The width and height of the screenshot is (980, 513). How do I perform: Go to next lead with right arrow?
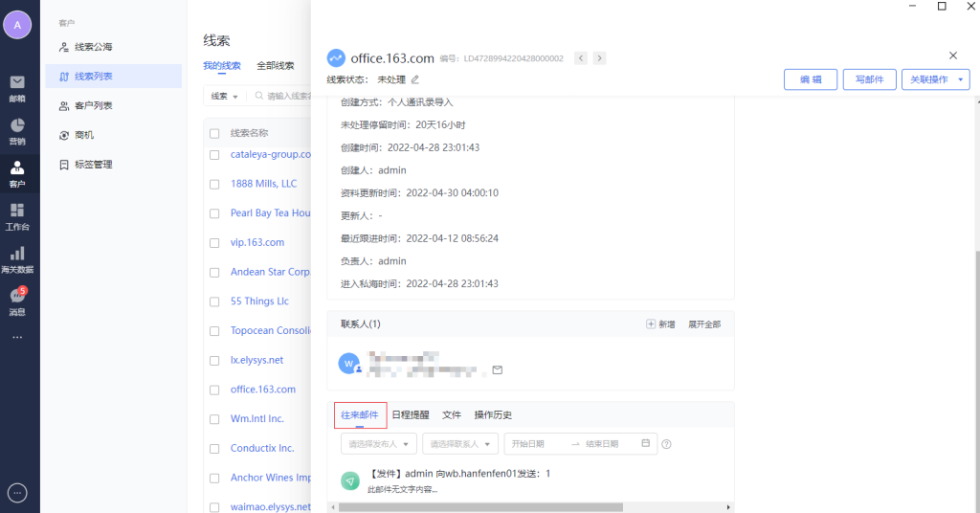pyautogui.click(x=599, y=58)
